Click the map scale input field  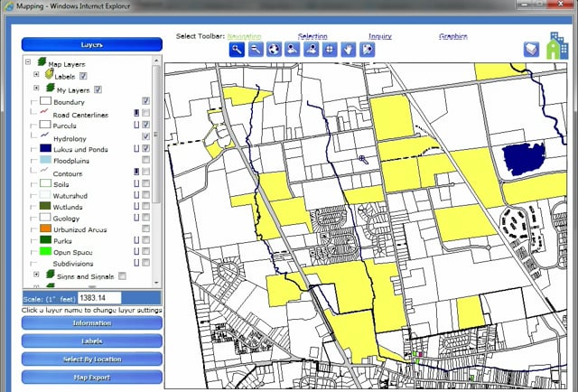[x=99, y=298]
